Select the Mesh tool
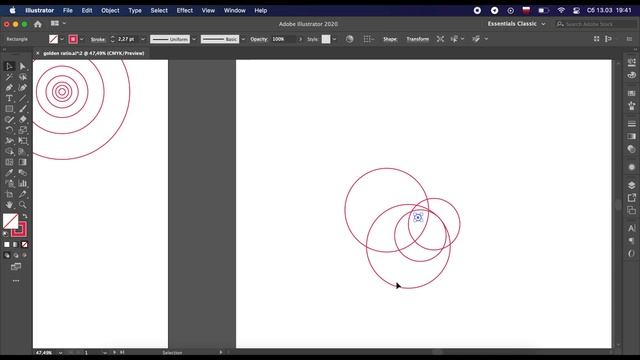Image resolution: width=640 pixels, height=360 pixels. click(9, 162)
